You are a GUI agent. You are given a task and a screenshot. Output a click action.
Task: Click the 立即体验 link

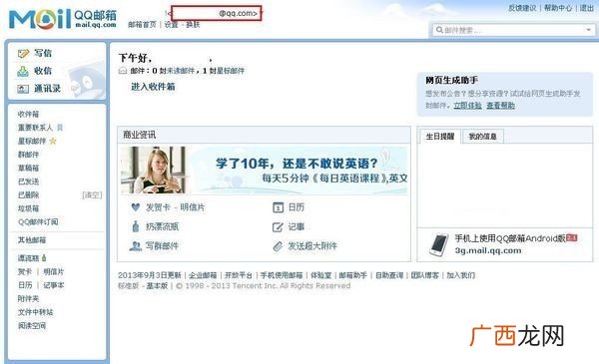click(467, 106)
